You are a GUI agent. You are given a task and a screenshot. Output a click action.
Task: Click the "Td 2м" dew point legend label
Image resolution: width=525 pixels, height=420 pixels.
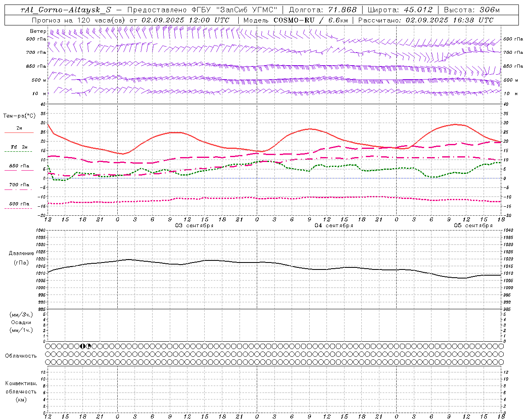coord(19,147)
